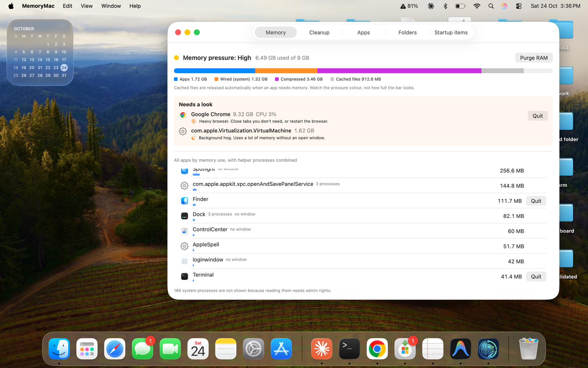Click the ControlCenter row icon
The width and height of the screenshot is (588, 368).
tap(184, 231)
